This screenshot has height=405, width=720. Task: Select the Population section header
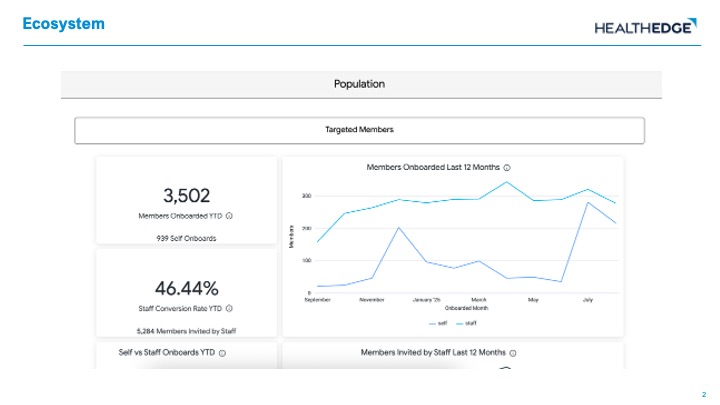360,84
